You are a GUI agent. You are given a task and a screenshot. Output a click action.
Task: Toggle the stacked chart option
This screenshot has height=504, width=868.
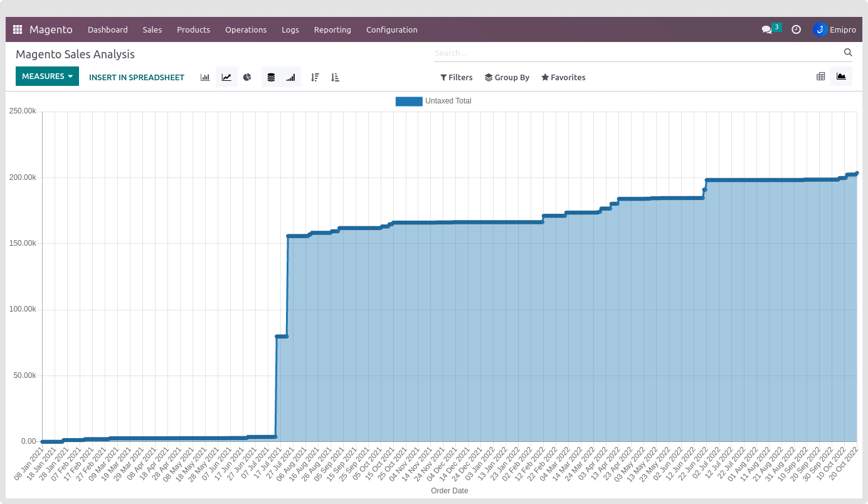click(x=271, y=77)
